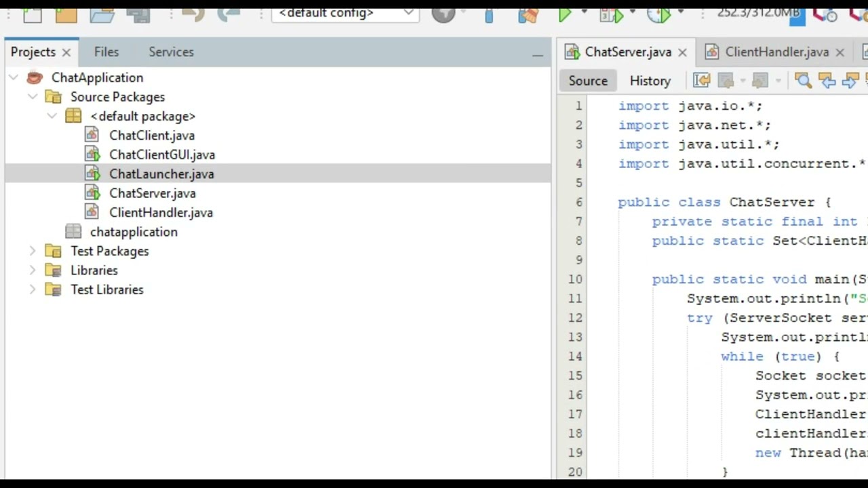
Task: Switch to the Projects tab
Action: point(33,52)
